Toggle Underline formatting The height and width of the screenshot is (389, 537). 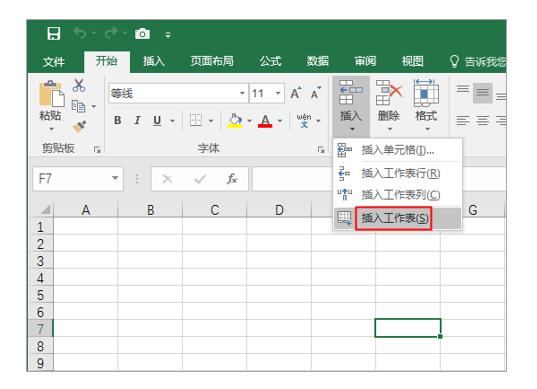pos(157,120)
